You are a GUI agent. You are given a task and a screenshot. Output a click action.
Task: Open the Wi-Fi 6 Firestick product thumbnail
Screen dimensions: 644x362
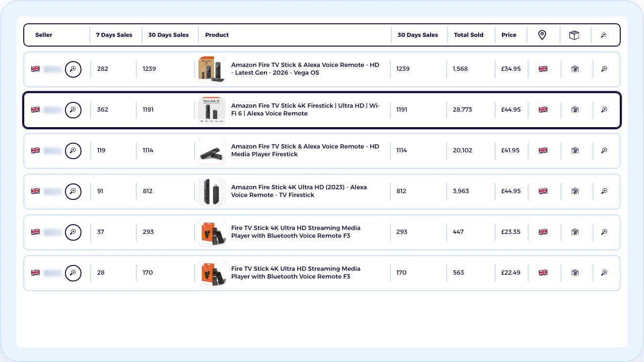point(212,110)
